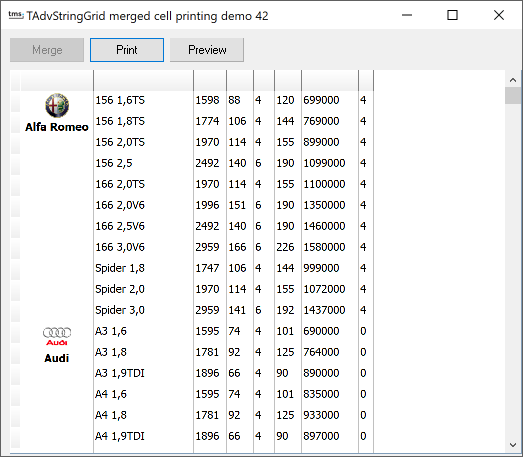Minimize the demo window
This screenshot has height=457, width=523.
pos(407,15)
